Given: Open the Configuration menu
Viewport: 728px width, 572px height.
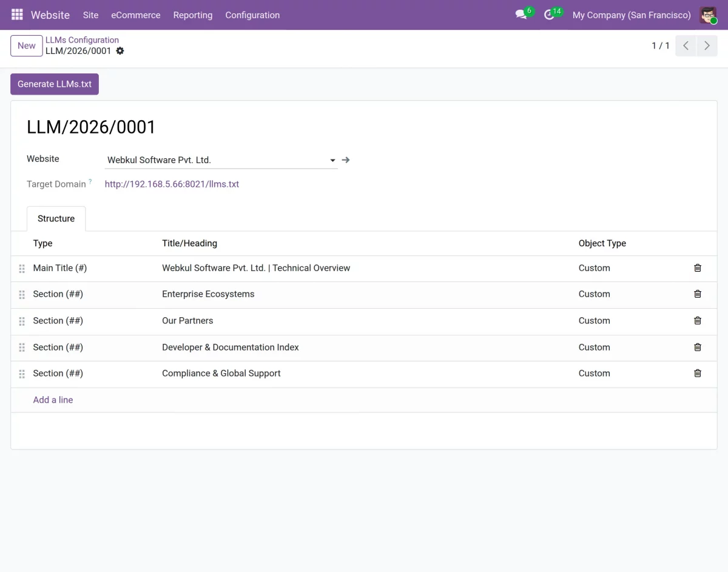Looking at the screenshot, I should coord(252,15).
